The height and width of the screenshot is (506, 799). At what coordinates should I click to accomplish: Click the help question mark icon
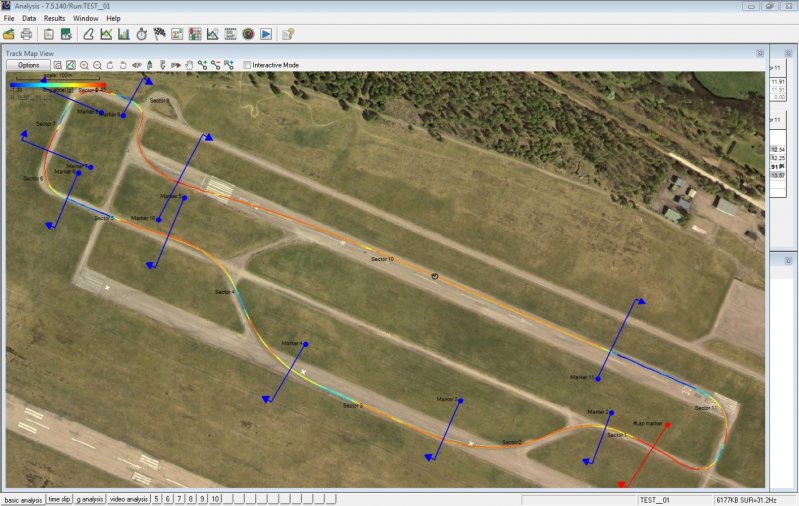(x=288, y=34)
